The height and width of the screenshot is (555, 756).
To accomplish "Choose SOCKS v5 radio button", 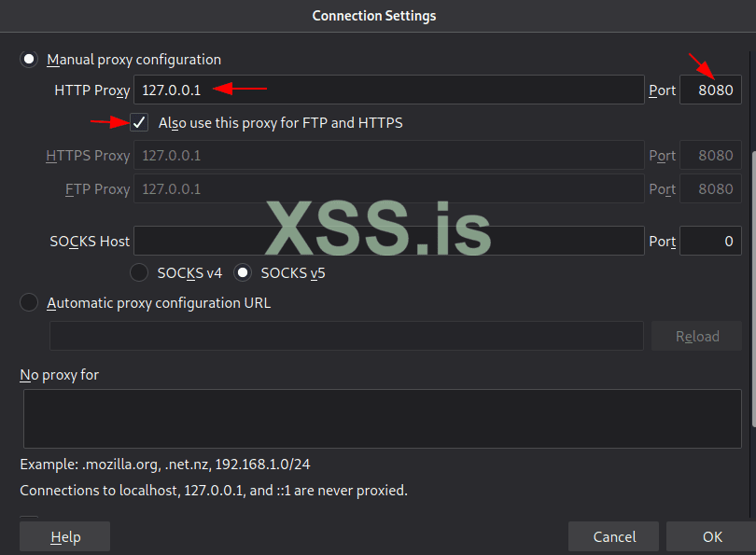I will 244,273.
